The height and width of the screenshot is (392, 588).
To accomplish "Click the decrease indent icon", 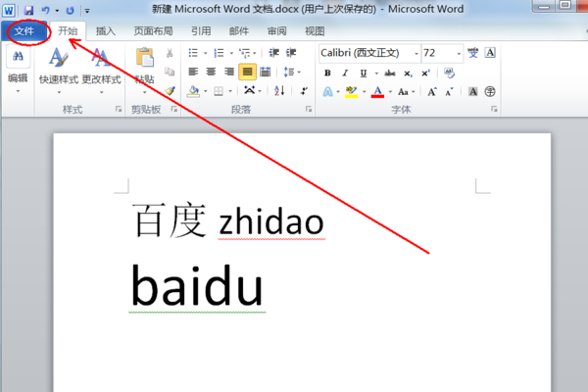I will pyautogui.click(x=273, y=53).
